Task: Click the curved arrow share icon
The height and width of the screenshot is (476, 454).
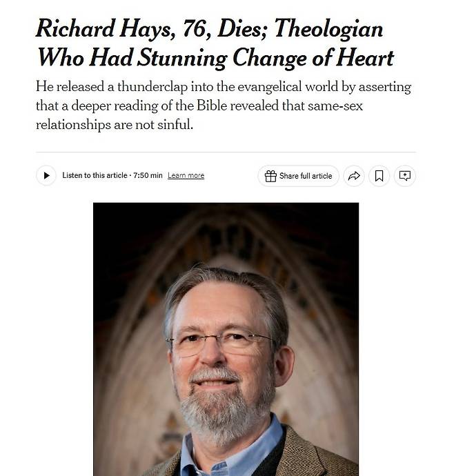Action: tap(354, 176)
